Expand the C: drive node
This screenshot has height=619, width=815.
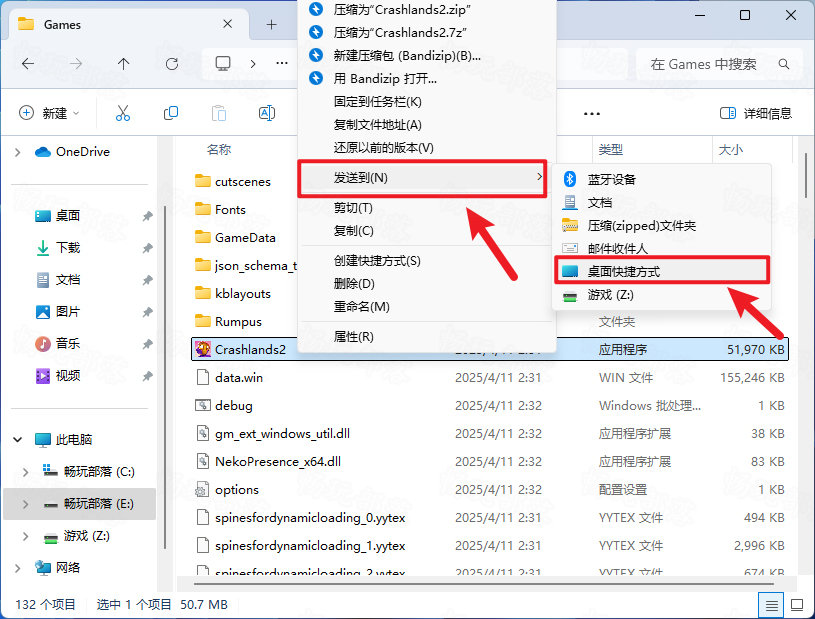[x=25, y=472]
